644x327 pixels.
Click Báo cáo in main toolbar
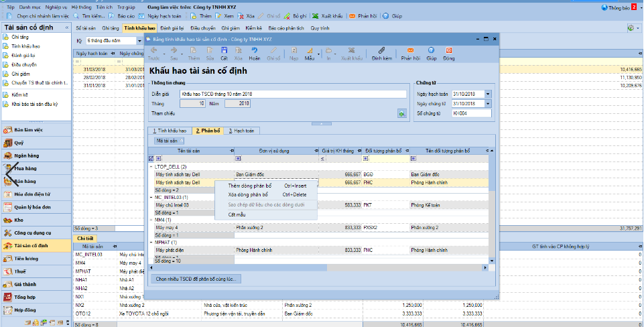coord(121,16)
